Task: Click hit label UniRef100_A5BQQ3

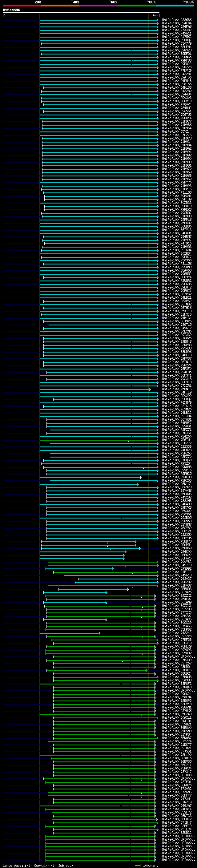Action: click(x=177, y=589)
